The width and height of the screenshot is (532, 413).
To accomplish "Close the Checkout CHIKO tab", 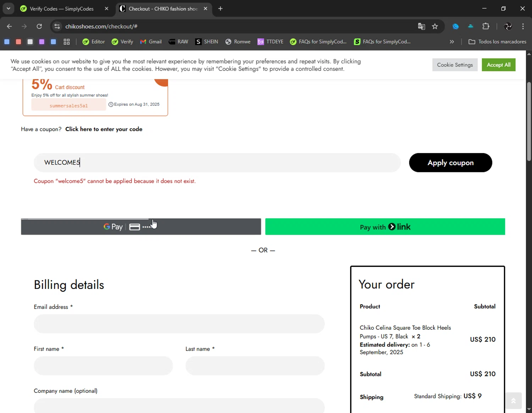I will (x=205, y=9).
